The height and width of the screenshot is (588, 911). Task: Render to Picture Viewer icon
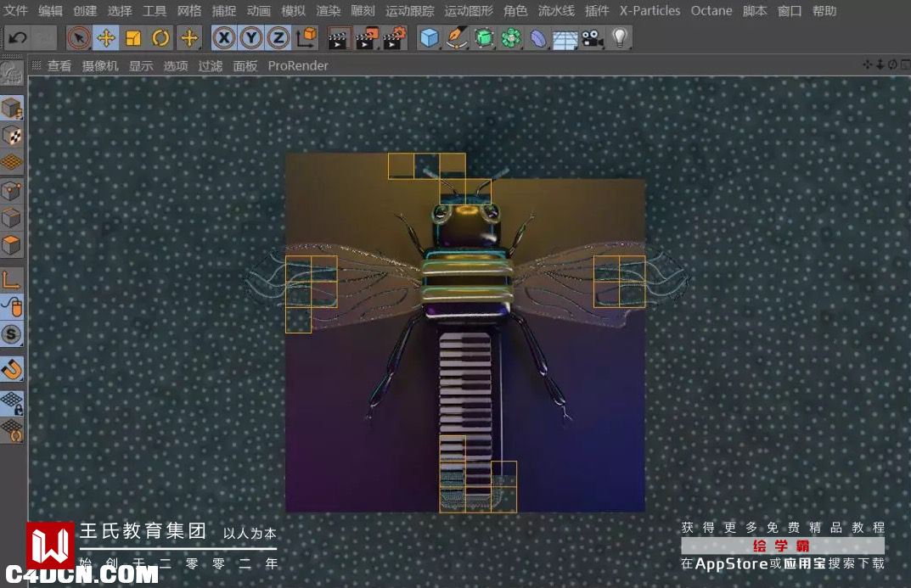pos(367,38)
